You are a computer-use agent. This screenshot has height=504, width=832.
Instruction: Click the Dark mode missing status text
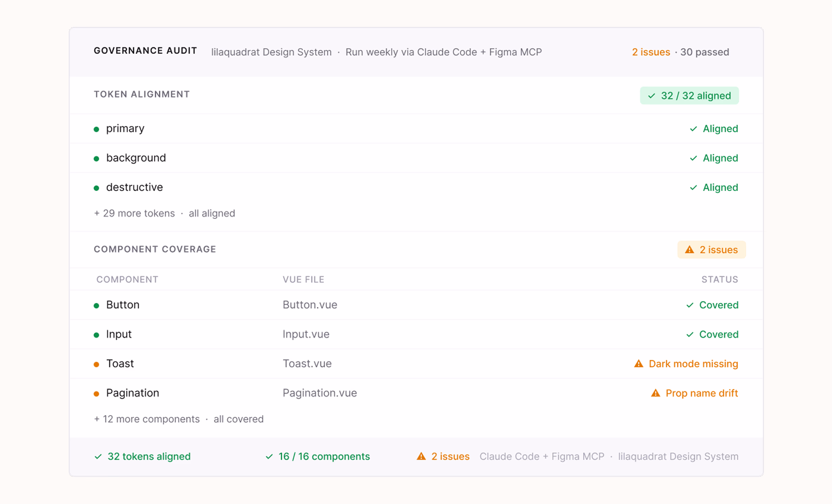[x=693, y=364]
